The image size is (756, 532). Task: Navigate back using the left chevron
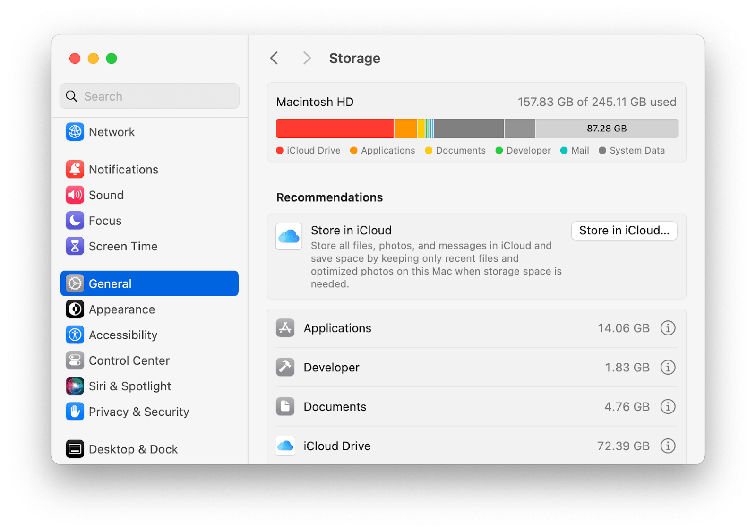274,58
